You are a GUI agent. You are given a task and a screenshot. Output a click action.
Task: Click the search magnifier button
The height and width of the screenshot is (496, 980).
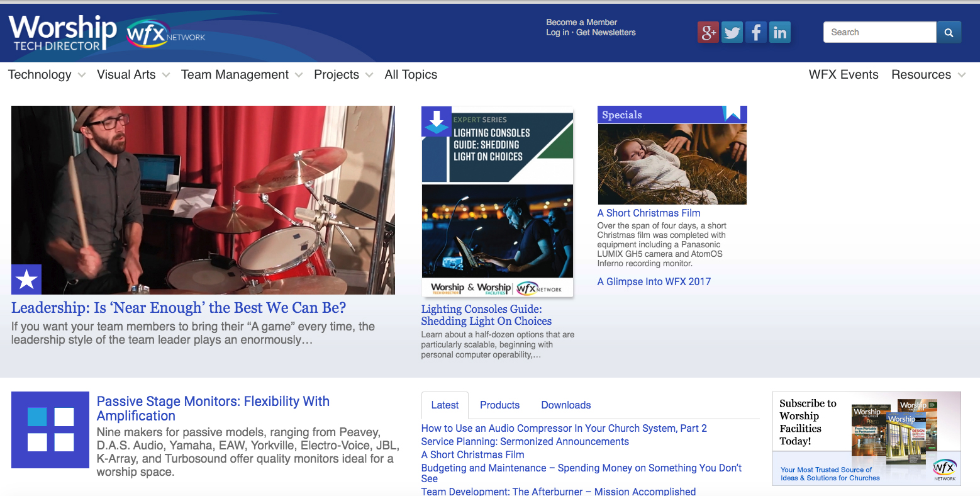[949, 32]
